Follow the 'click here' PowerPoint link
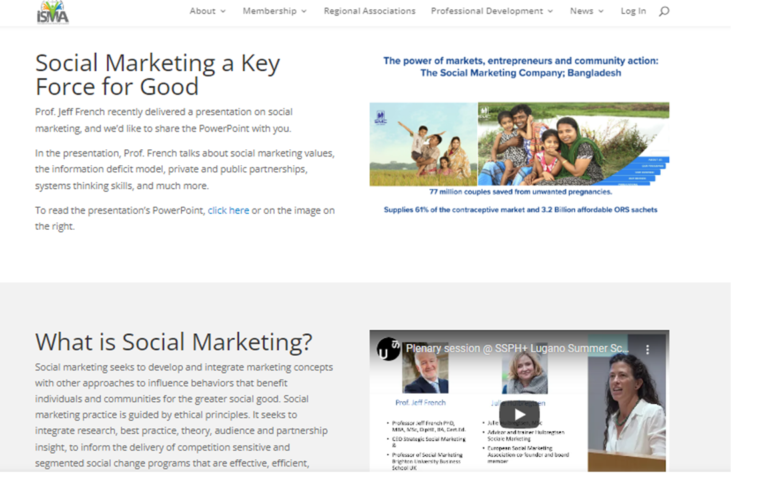Screen dimensions: 768x483 coord(228,211)
